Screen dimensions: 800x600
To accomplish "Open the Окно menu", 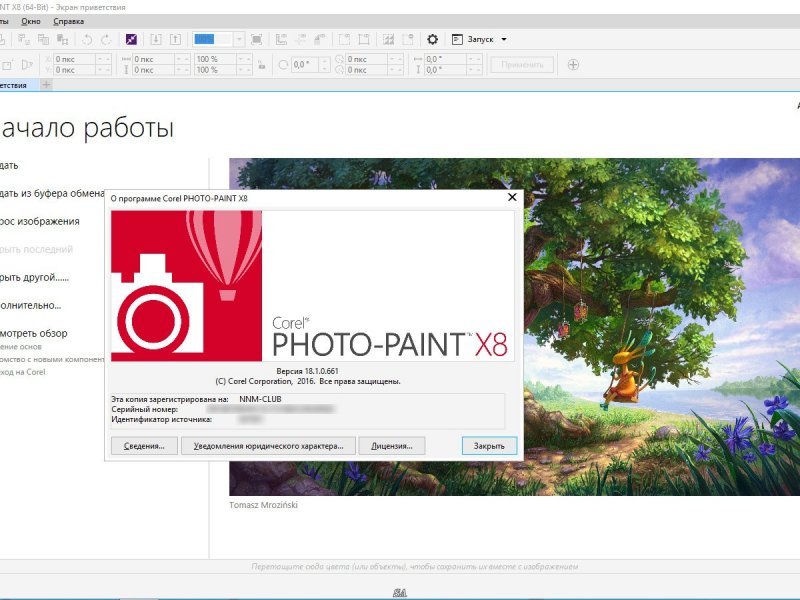I will coord(31,21).
